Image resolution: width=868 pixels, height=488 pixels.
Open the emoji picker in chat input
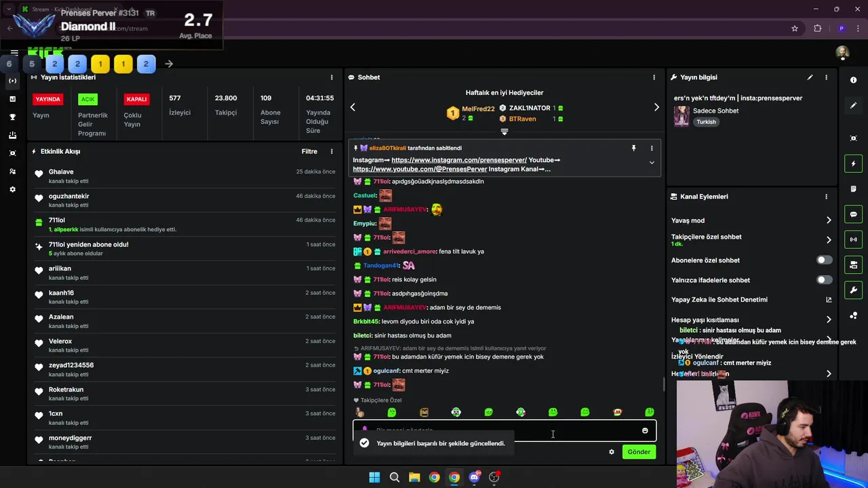[645, 430]
